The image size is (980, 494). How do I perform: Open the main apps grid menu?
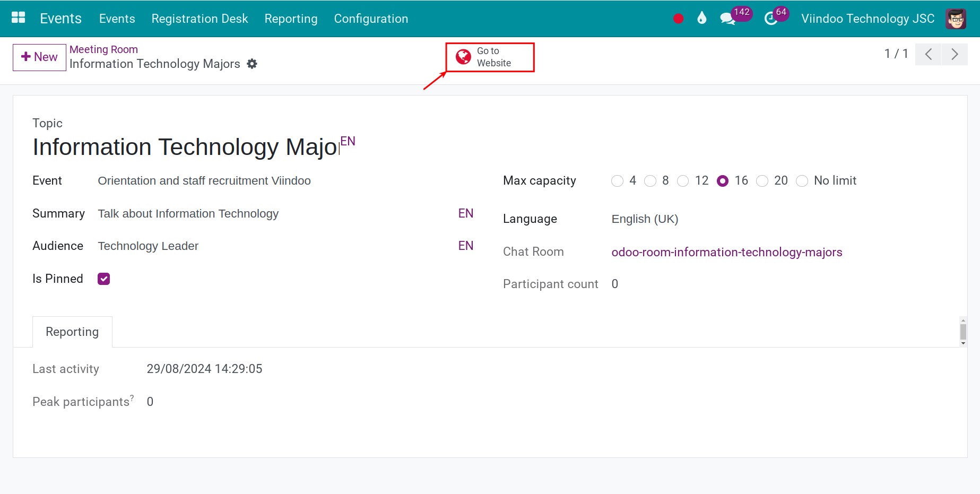coord(19,18)
